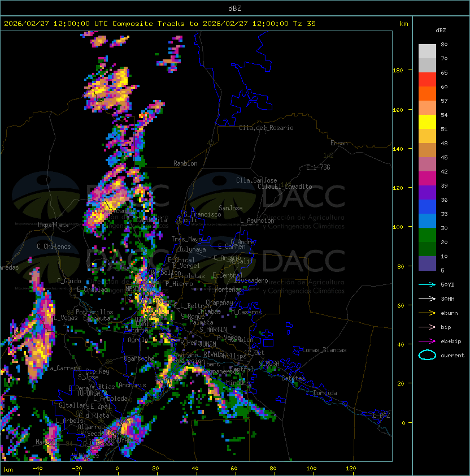Click the white 30HM arrow icon in legend
The image size is (470, 476).
click(x=427, y=298)
